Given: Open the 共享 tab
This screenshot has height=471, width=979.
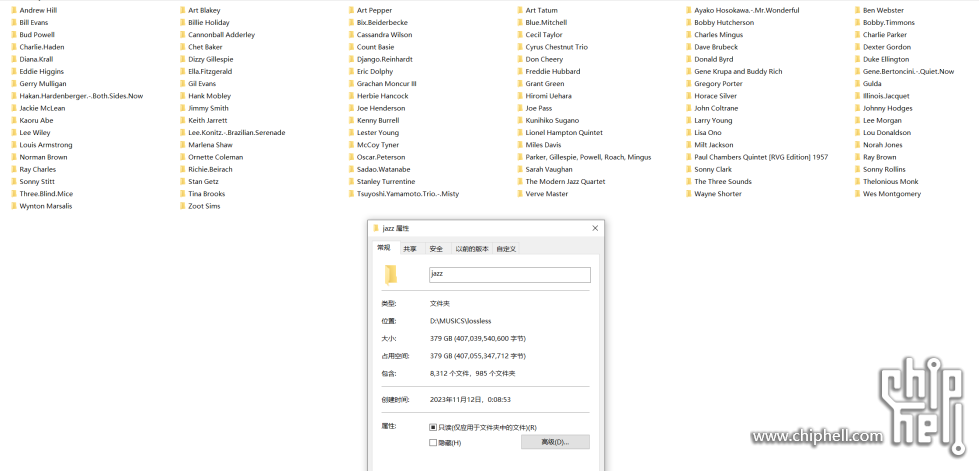Looking at the screenshot, I should pyautogui.click(x=410, y=249).
